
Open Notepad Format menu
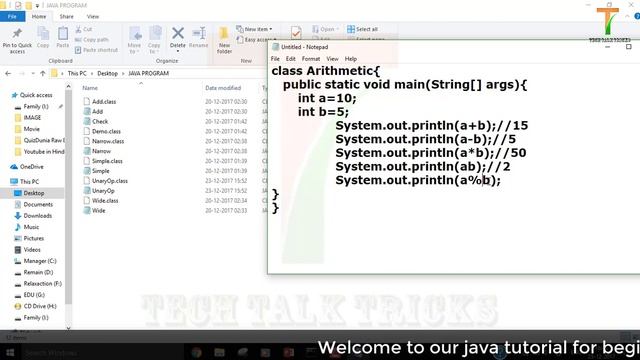[x=311, y=59]
